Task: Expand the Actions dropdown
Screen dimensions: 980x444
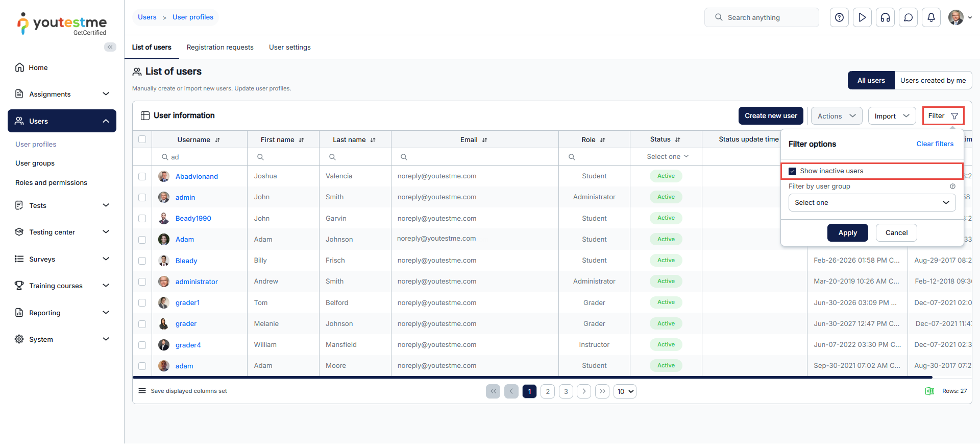Action: click(836, 116)
